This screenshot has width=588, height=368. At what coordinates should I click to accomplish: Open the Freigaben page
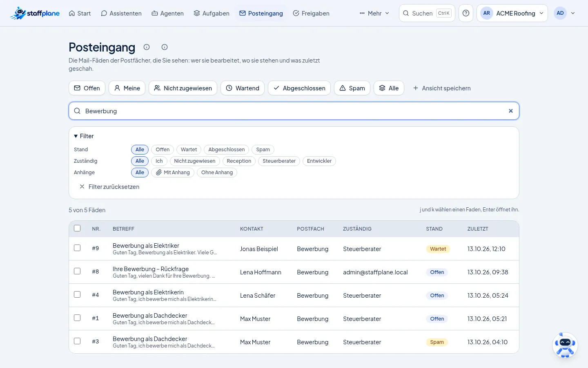[311, 13]
